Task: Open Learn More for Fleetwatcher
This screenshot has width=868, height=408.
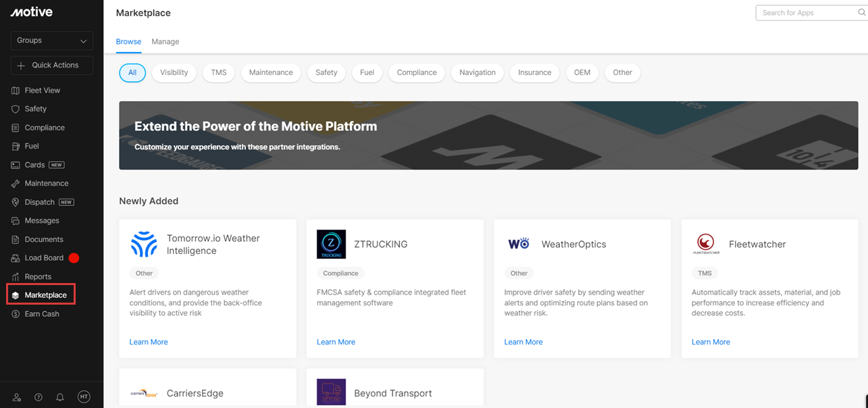Action: [711, 342]
